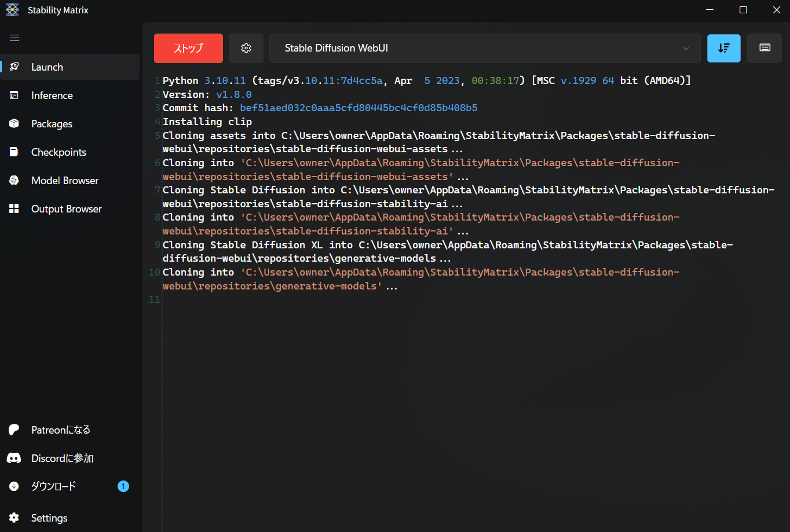Click the rocket icon next to Launch
This screenshot has height=532, width=790.
(x=14, y=67)
